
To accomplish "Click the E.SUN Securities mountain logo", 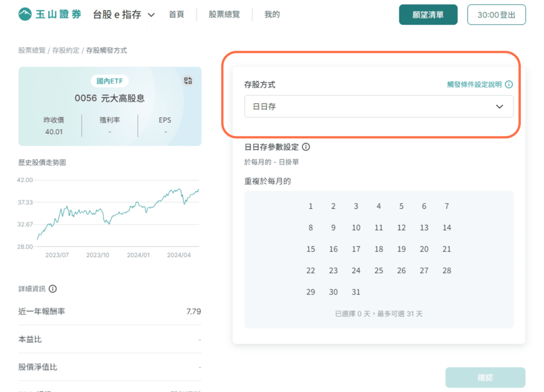I will point(25,14).
